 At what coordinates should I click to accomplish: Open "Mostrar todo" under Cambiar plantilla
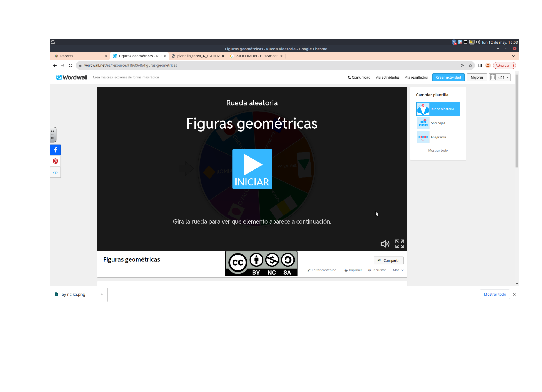click(438, 150)
